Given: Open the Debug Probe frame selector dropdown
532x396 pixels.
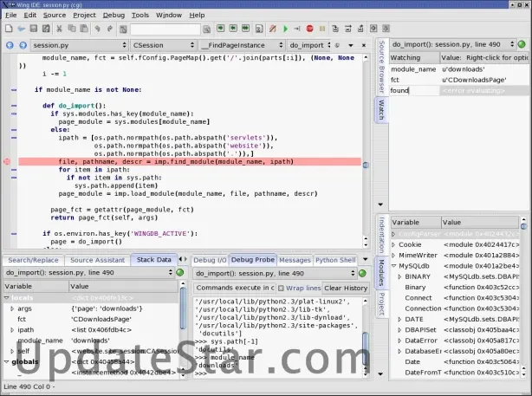Looking at the screenshot, I should pos(275,274).
